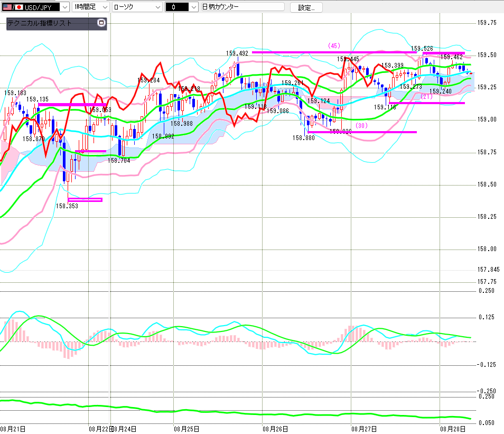This screenshot has width=504, height=434.
Task: Click the テクニカル指標リスト panel title
Action: pyautogui.click(x=40, y=23)
